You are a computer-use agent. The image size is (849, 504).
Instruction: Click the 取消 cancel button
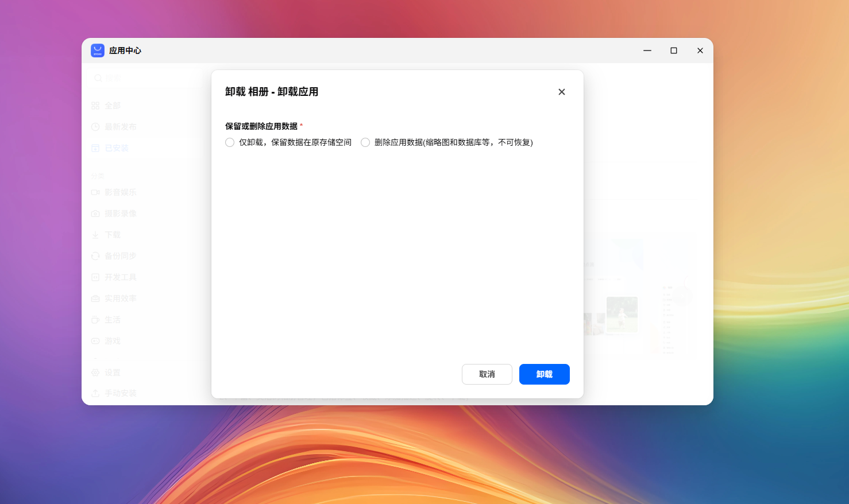(x=487, y=374)
